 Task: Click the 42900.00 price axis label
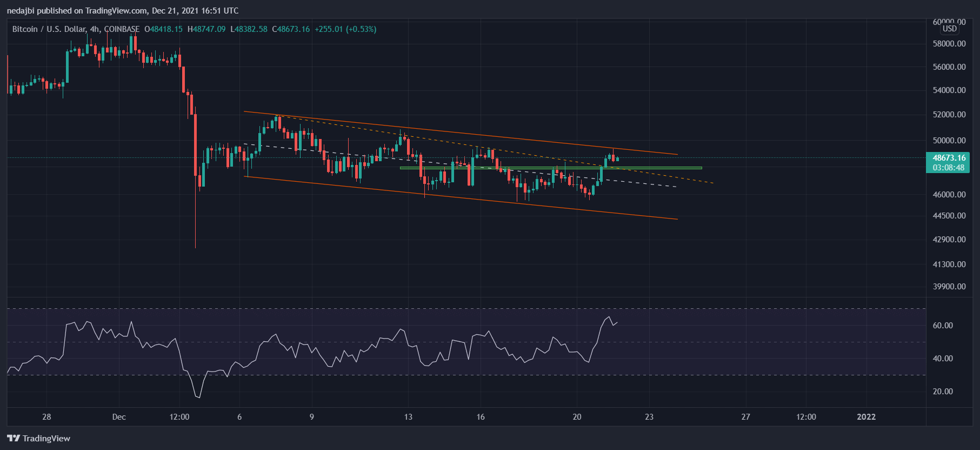pos(949,240)
